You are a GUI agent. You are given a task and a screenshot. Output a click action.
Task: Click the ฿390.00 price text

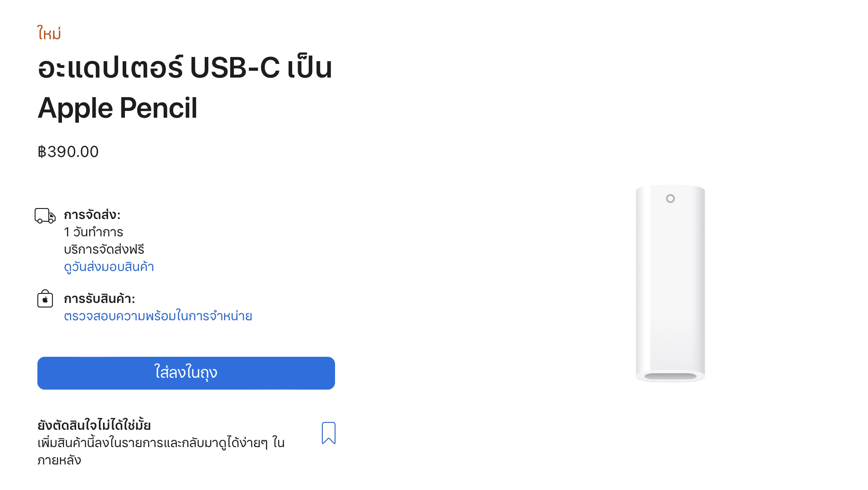tap(68, 152)
